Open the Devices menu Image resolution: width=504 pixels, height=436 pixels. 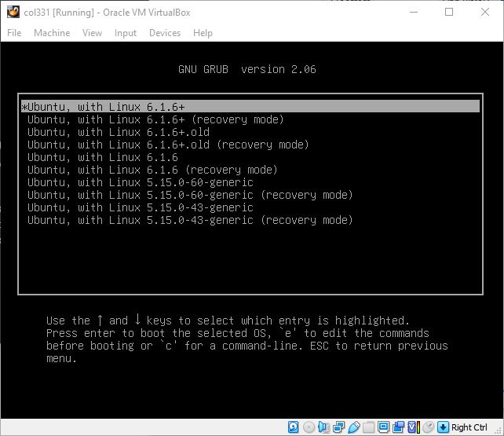165,33
